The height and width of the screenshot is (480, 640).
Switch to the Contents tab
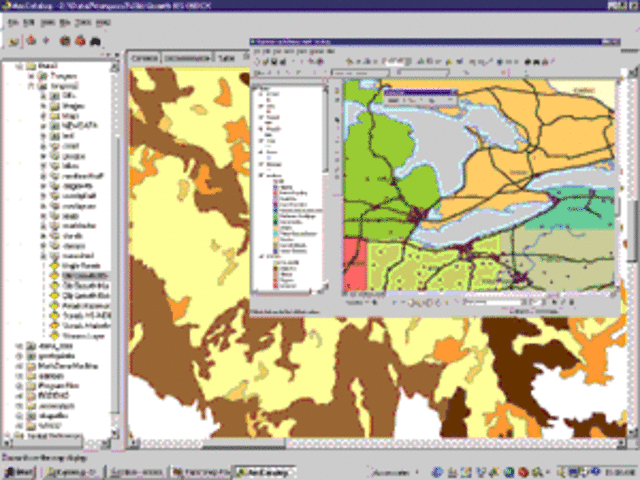(144, 58)
